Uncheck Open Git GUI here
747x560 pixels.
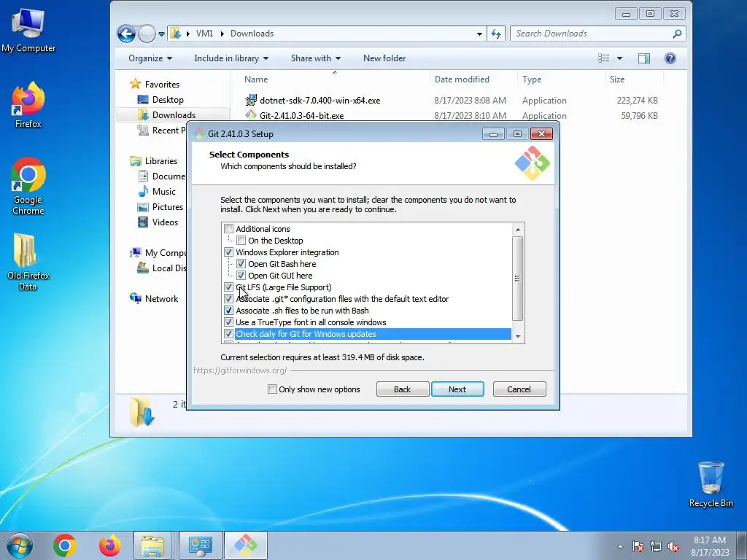pyautogui.click(x=241, y=276)
